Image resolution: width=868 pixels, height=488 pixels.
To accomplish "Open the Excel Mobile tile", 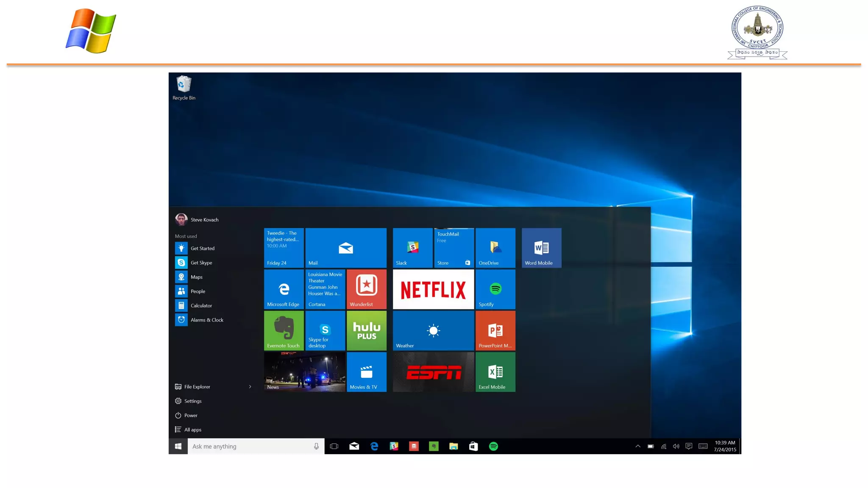I will pyautogui.click(x=495, y=372).
